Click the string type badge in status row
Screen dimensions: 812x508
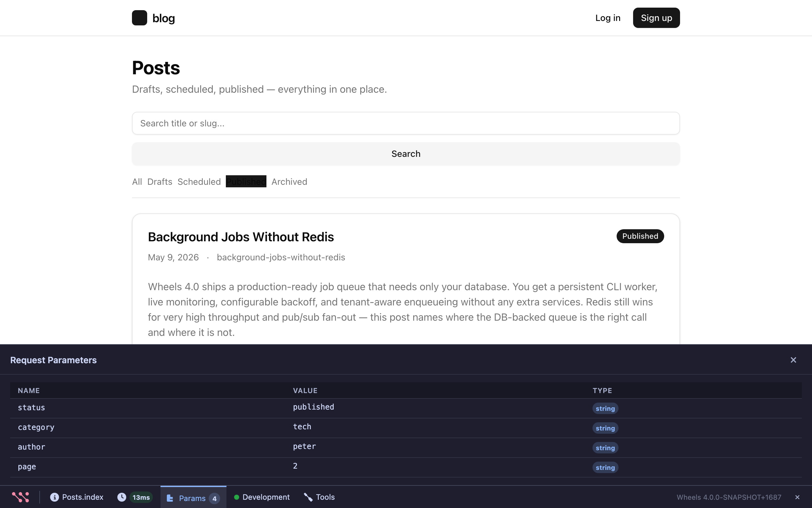pyautogui.click(x=605, y=409)
